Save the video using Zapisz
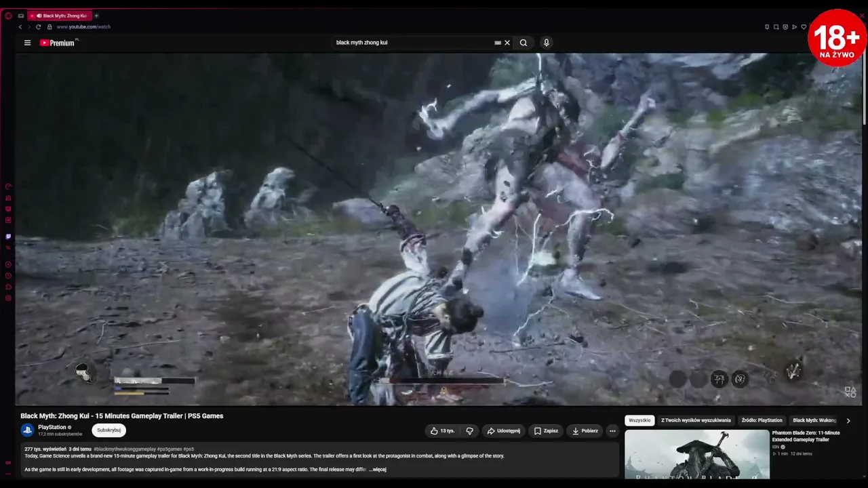Screen dimensions: 868x488 click(x=546, y=430)
